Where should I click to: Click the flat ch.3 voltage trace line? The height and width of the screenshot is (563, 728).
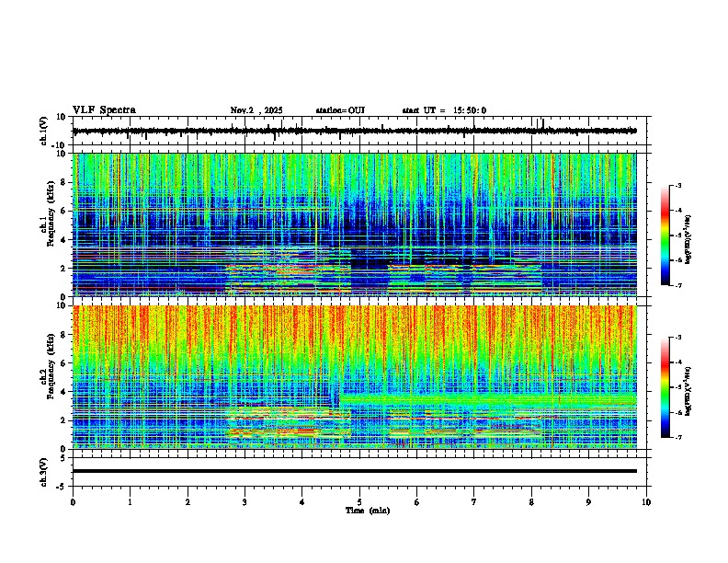click(355, 471)
